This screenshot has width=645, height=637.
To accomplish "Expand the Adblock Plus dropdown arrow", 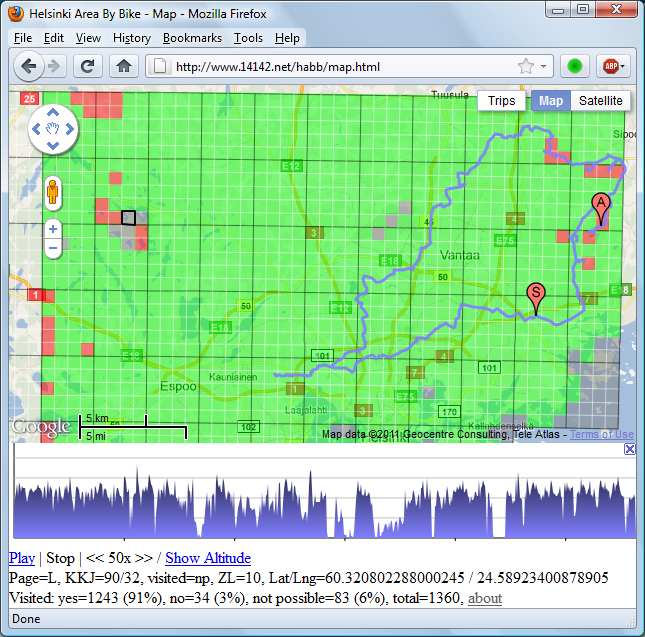I will [x=623, y=67].
